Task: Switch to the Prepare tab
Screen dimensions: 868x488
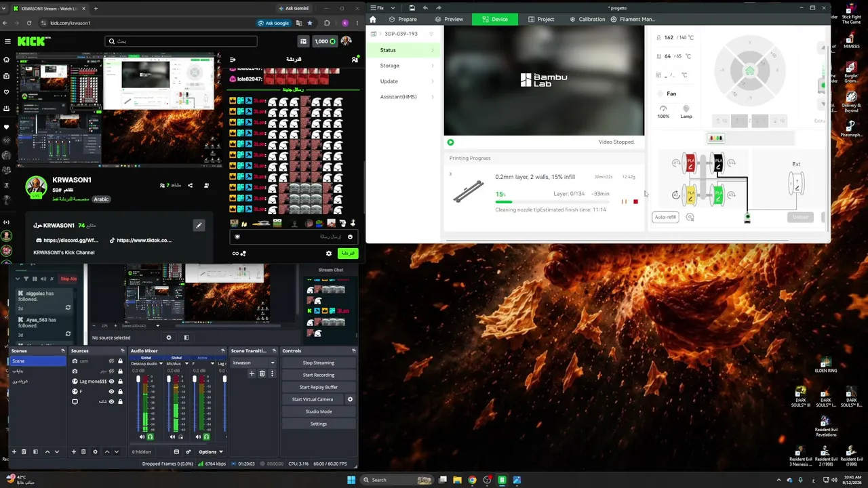Action: click(x=403, y=19)
